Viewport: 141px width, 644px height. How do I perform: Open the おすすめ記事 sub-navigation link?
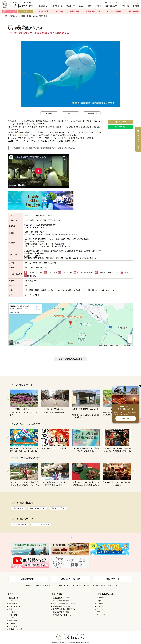43,11
